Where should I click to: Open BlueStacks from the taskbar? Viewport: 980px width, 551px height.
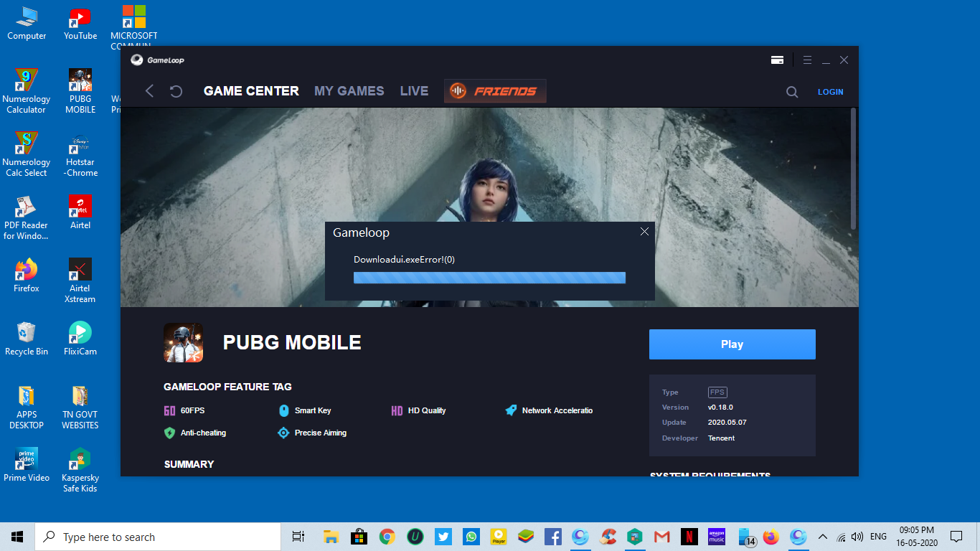point(526,537)
